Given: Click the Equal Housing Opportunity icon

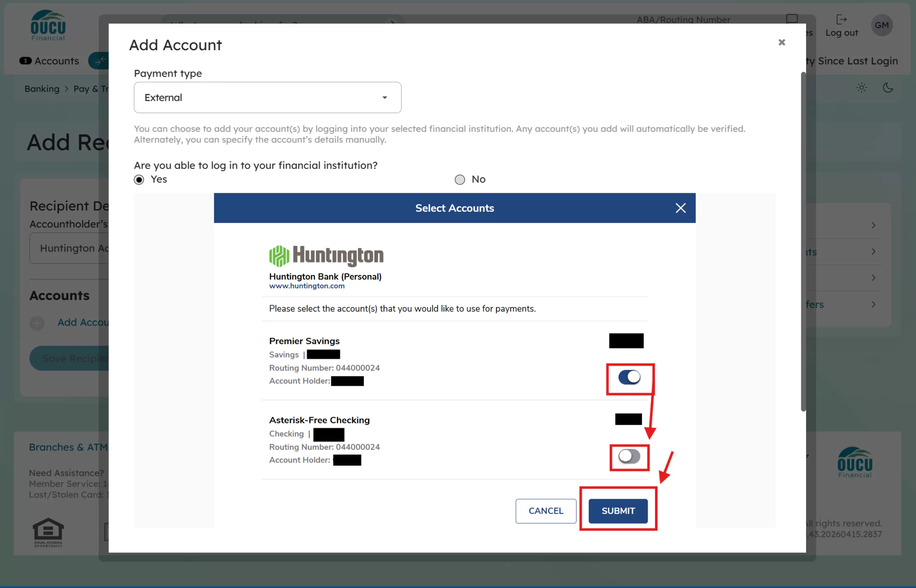Looking at the screenshot, I should [x=48, y=533].
